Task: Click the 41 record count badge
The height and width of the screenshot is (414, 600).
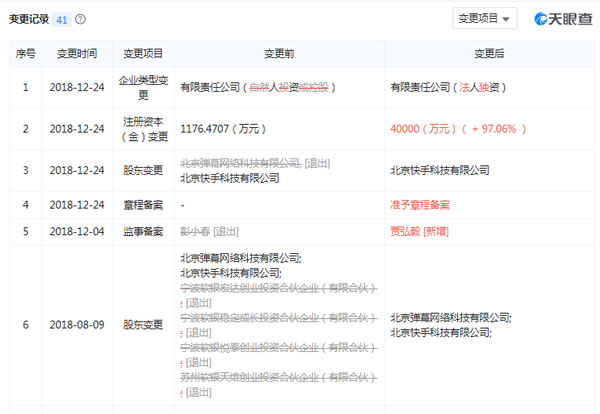Action: 62,19
